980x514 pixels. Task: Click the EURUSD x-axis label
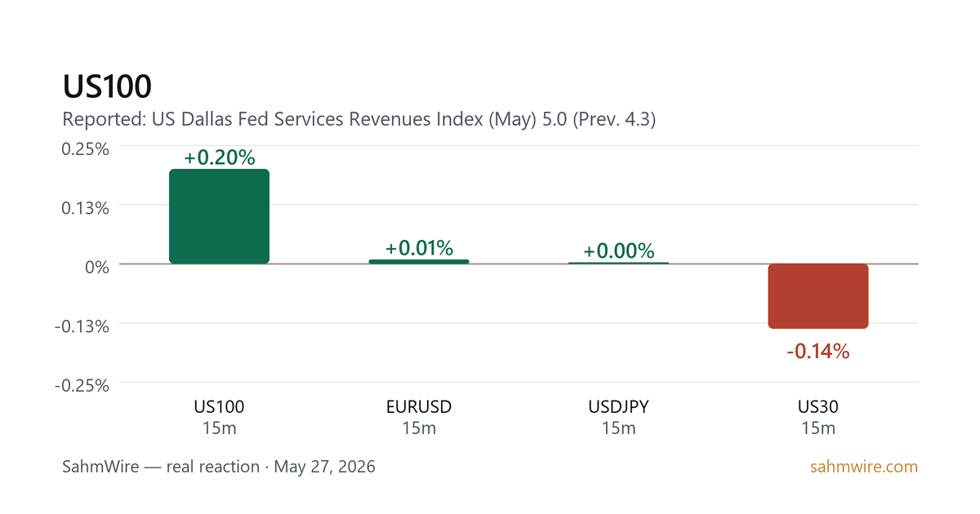pos(419,406)
